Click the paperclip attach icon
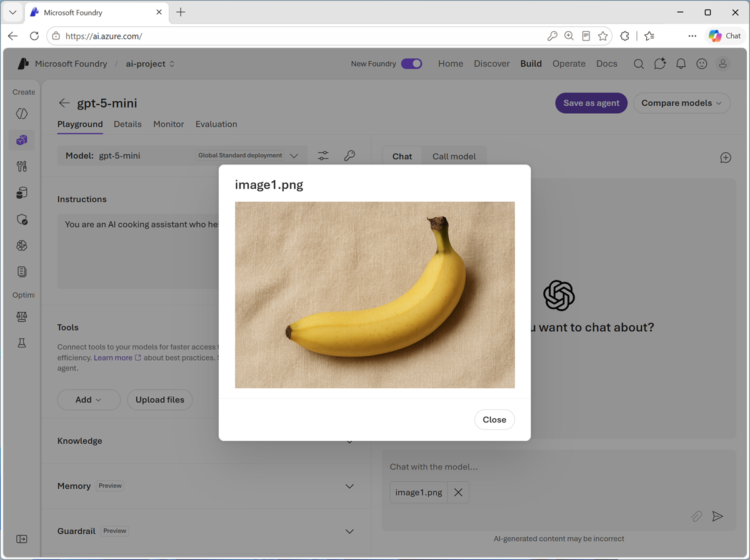This screenshot has height=560, width=750. [x=696, y=516]
